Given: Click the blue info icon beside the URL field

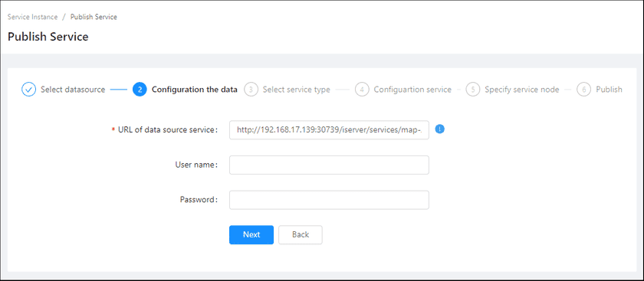Looking at the screenshot, I should (x=440, y=129).
